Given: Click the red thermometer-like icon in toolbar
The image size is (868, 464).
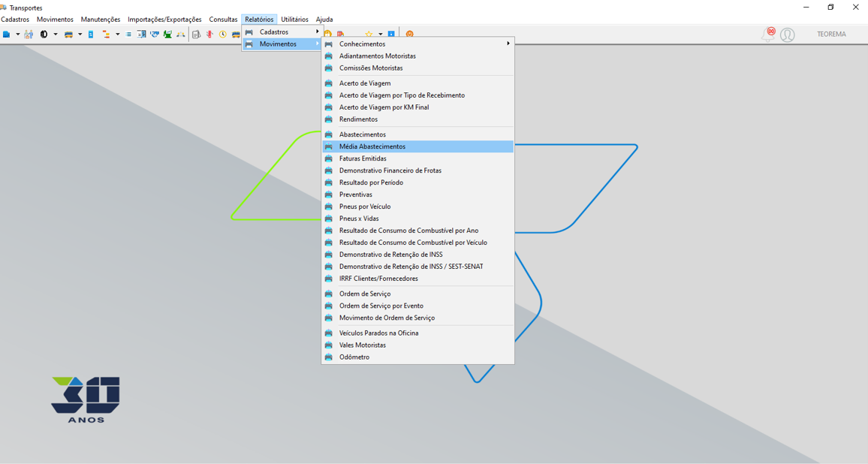Looking at the screenshot, I should (209, 35).
